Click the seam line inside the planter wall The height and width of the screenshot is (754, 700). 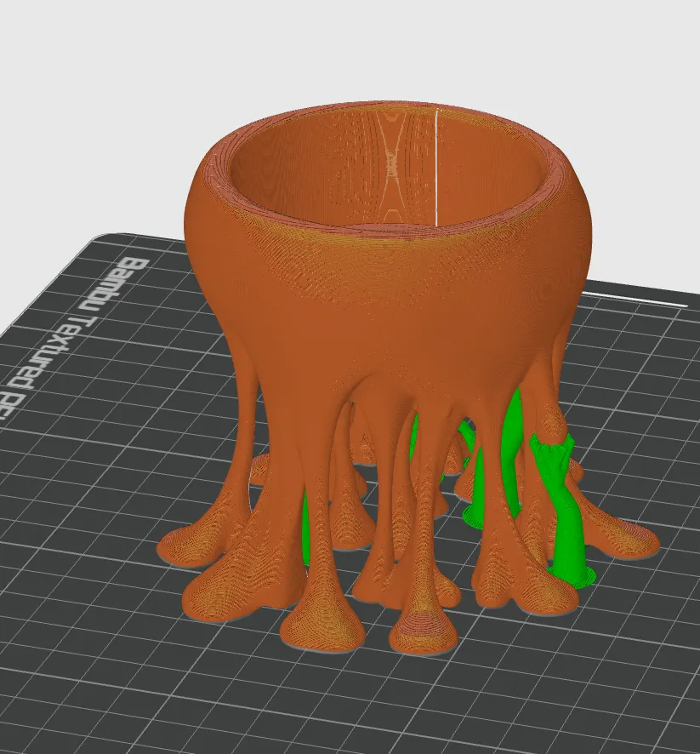coord(435,170)
